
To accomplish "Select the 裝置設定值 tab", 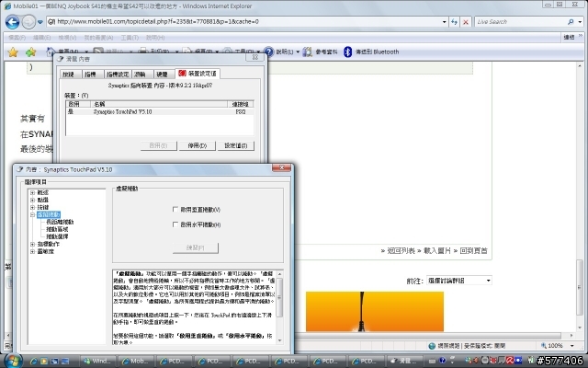I will pyautogui.click(x=198, y=74).
